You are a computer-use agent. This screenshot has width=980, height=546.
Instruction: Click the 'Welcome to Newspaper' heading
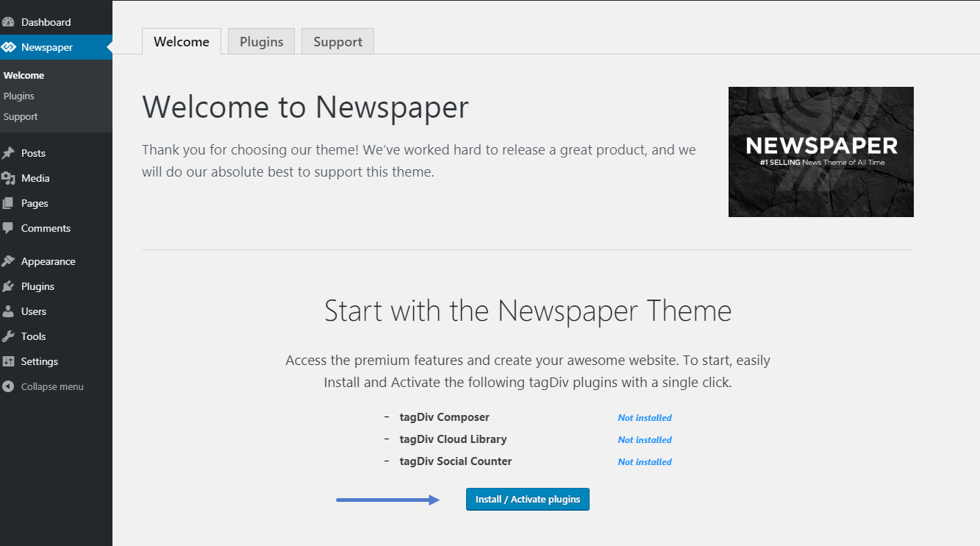click(x=305, y=107)
